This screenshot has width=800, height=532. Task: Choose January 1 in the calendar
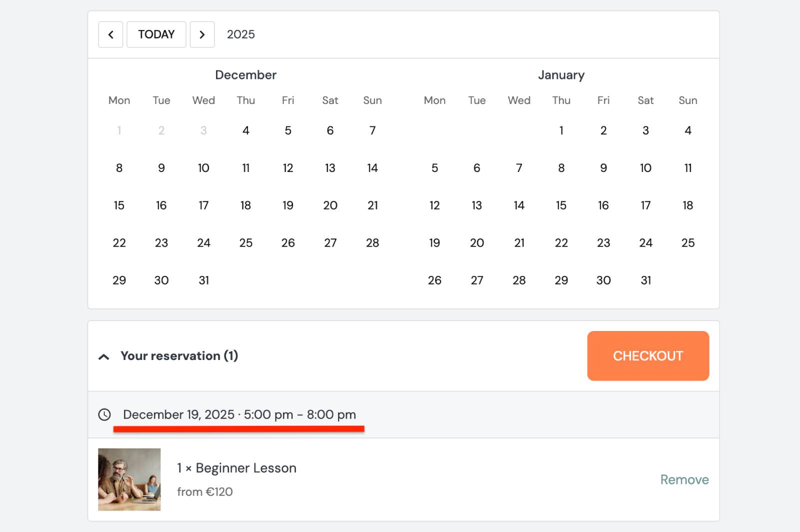tap(561, 130)
